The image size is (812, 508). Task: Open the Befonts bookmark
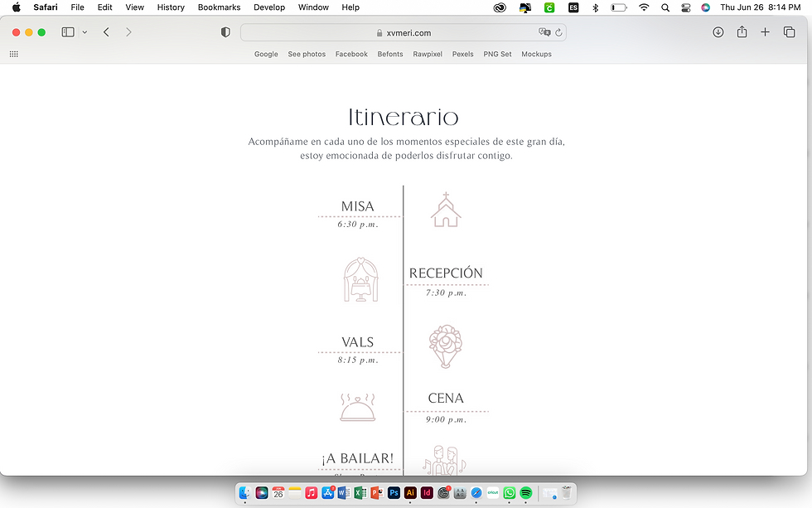tap(390, 54)
